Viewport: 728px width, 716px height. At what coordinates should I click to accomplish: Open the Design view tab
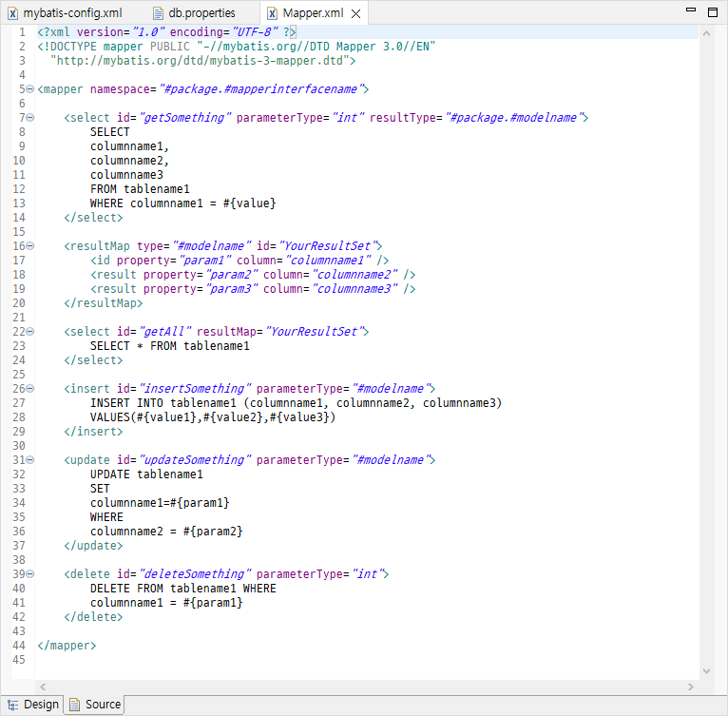[32, 705]
